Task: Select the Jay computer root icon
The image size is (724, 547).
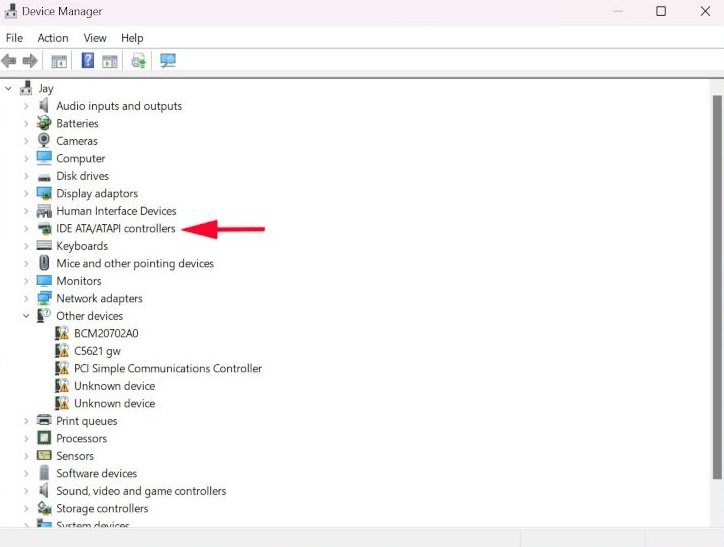Action: click(26, 88)
